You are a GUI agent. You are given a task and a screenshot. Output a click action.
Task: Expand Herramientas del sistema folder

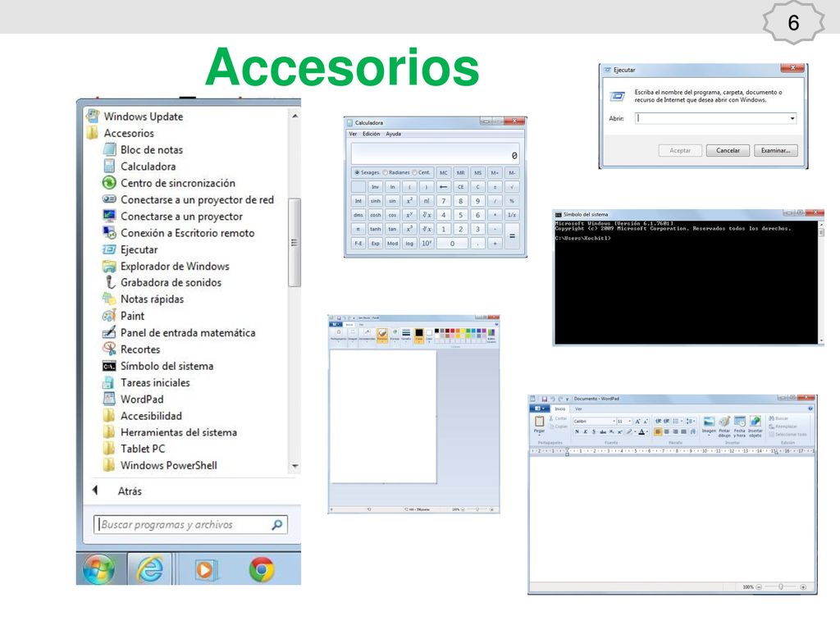(x=170, y=432)
